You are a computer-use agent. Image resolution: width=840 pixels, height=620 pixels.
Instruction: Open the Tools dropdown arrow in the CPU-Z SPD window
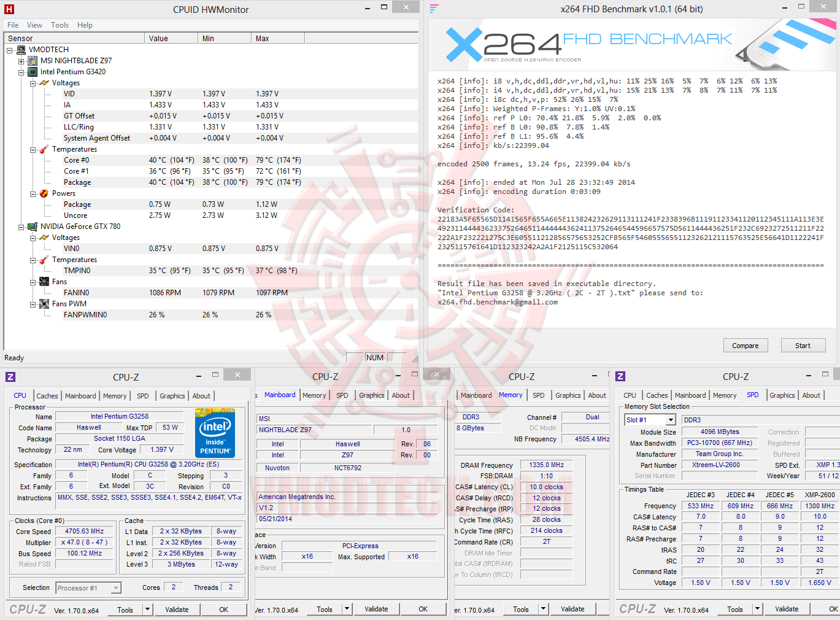[758, 610]
